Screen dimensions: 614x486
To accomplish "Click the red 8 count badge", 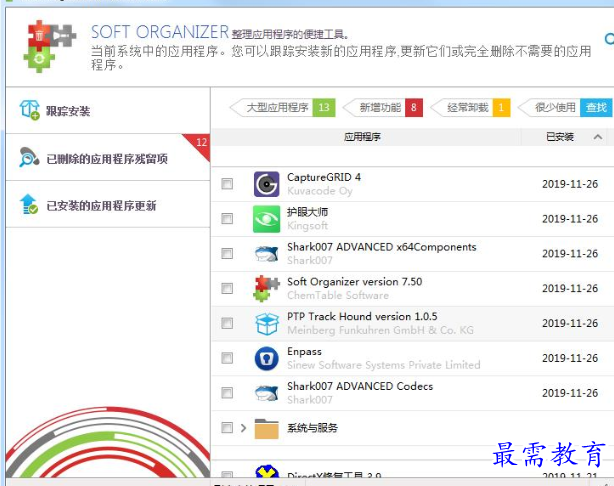I will 414,107.
